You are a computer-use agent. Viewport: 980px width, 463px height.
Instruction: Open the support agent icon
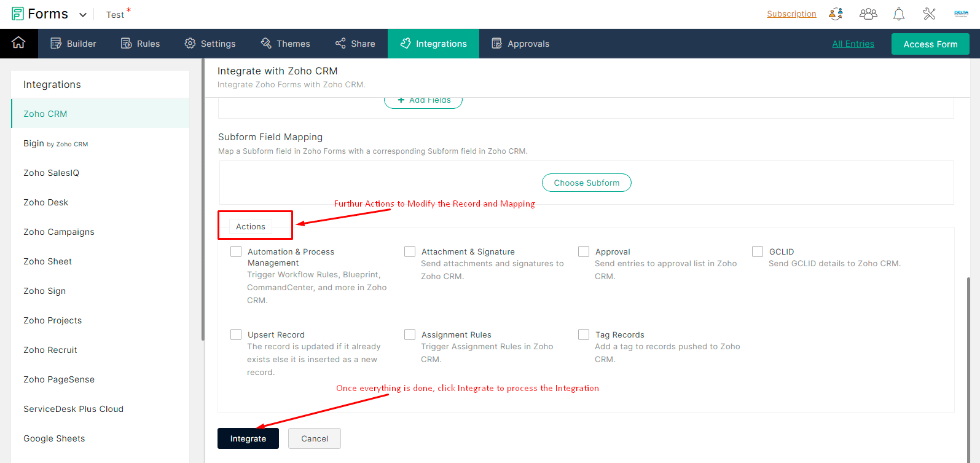836,14
